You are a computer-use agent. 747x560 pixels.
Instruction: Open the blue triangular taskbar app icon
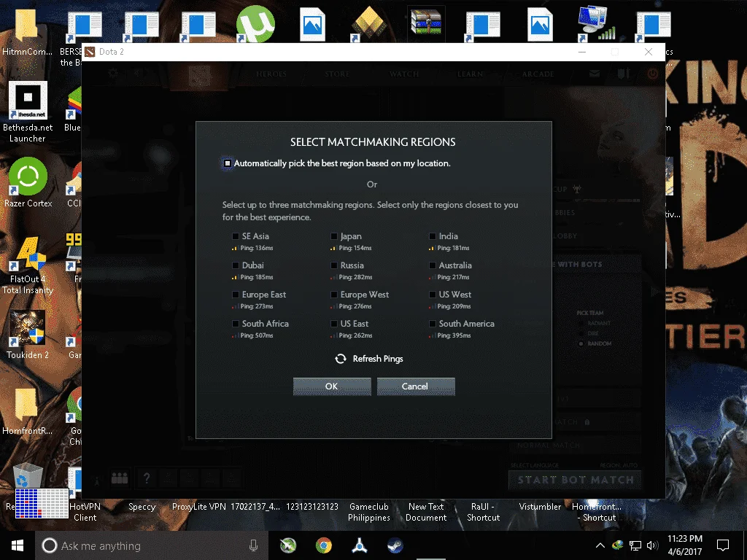pos(359,545)
